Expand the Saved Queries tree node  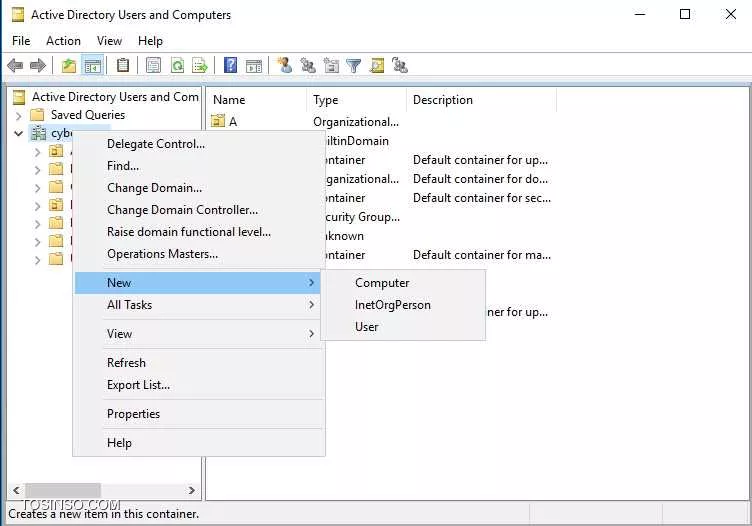(19, 116)
